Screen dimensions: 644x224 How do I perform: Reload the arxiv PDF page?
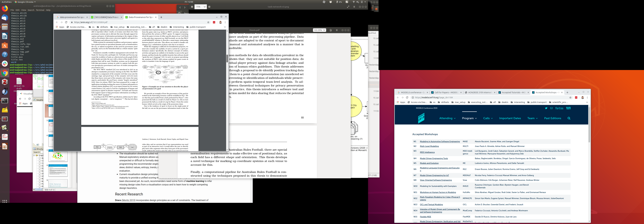click(x=66, y=22)
